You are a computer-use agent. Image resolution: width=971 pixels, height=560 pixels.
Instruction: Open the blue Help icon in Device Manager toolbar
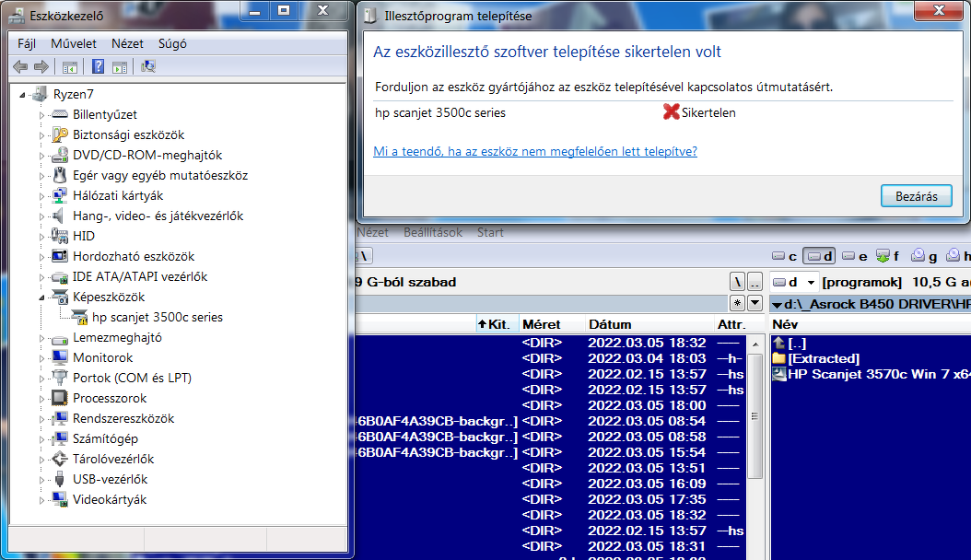[x=98, y=66]
